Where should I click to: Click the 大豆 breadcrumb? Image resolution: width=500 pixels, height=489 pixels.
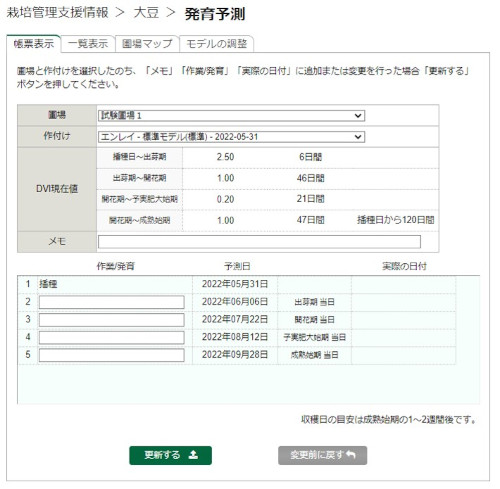(146, 13)
